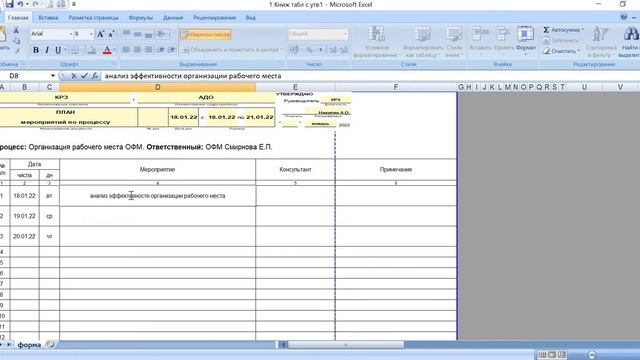
Task: Open Format as Table gallery
Action: point(422,42)
